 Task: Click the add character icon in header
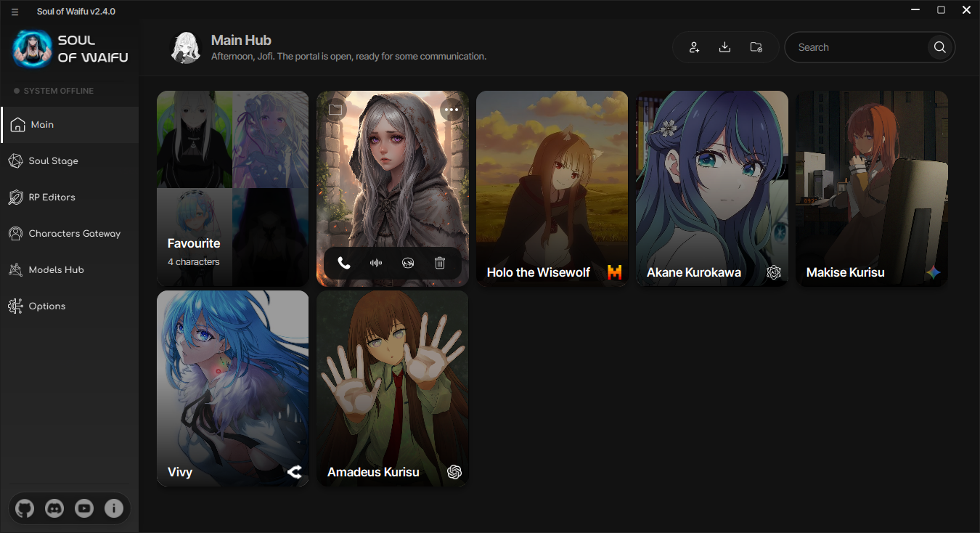695,47
